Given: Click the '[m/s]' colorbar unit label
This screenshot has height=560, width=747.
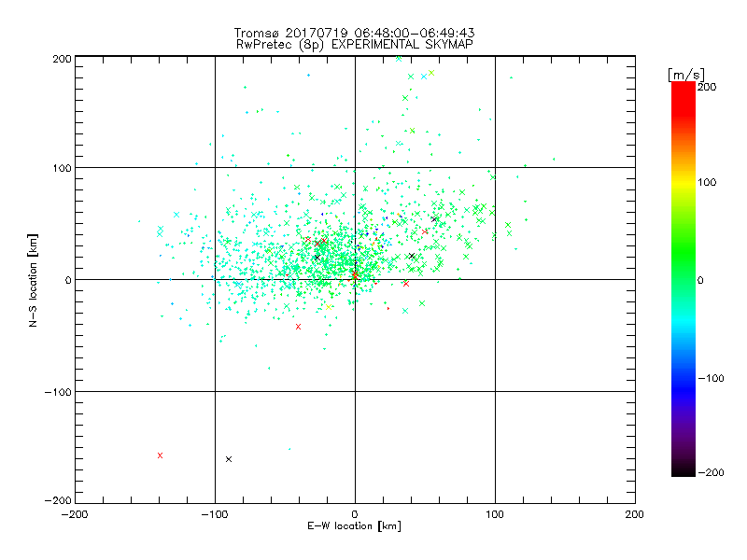Looking at the screenshot, I should (x=686, y=75).
